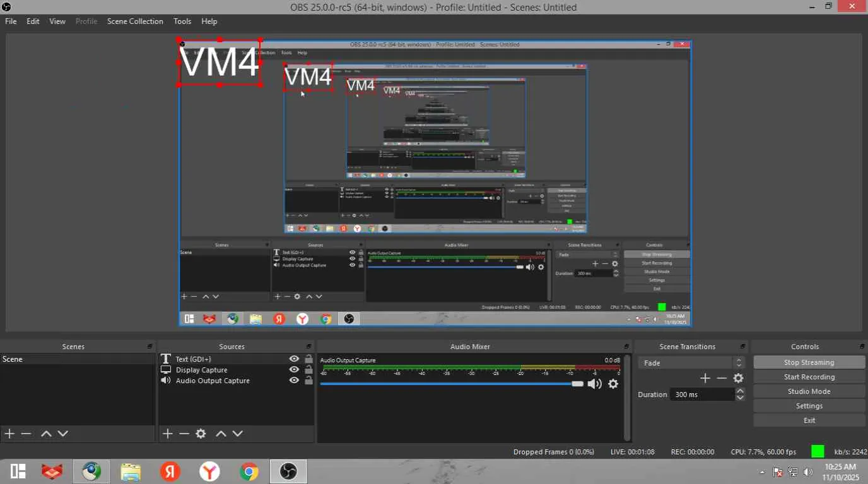Undock the Scene Transitions panel float icon
The height and width of the screenshot is (484, 868).
[x=743, y=347]
